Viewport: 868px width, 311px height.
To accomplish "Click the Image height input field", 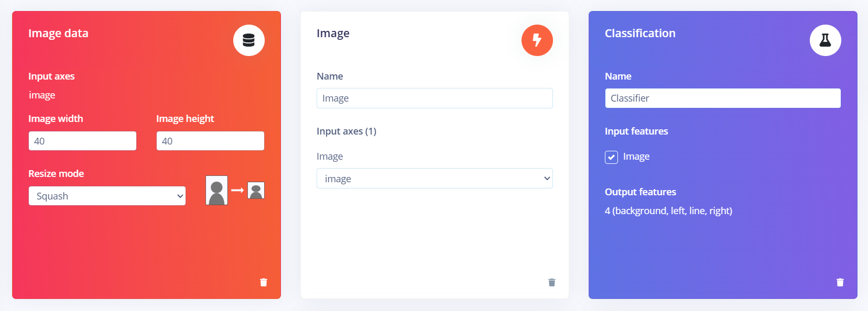I will (x=210, y=141).
